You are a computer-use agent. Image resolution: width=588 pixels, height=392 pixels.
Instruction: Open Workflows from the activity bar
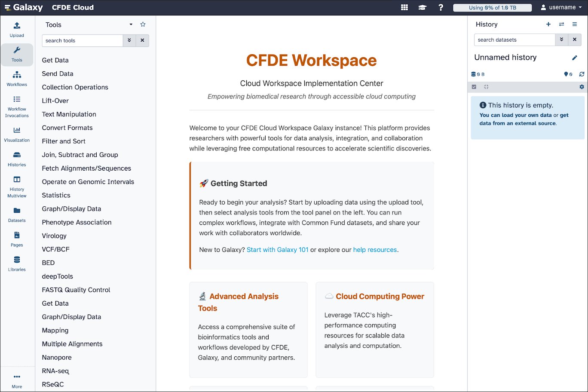click(17, 79)
